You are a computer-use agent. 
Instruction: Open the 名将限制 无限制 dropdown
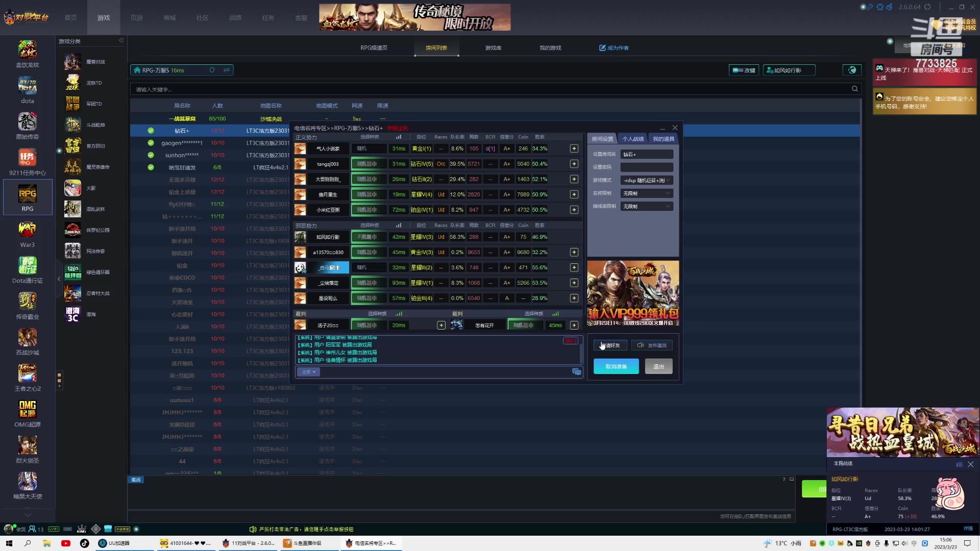647,193
